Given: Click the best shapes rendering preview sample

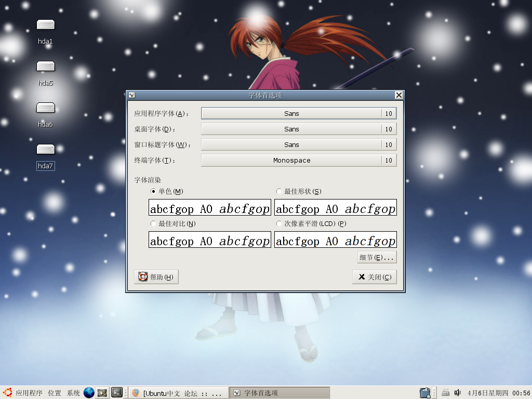Looking at the screenshot, I should (336, 207).
